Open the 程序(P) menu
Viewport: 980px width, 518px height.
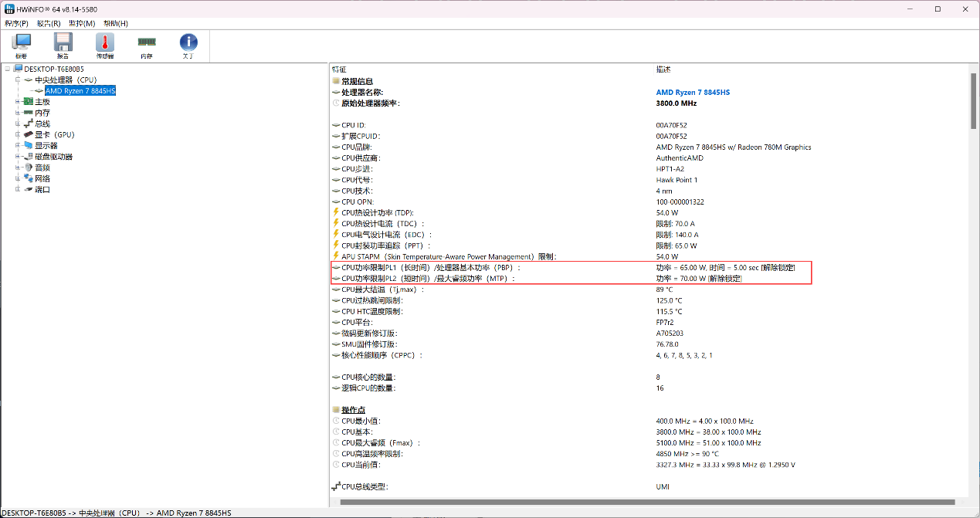(16, 23)
